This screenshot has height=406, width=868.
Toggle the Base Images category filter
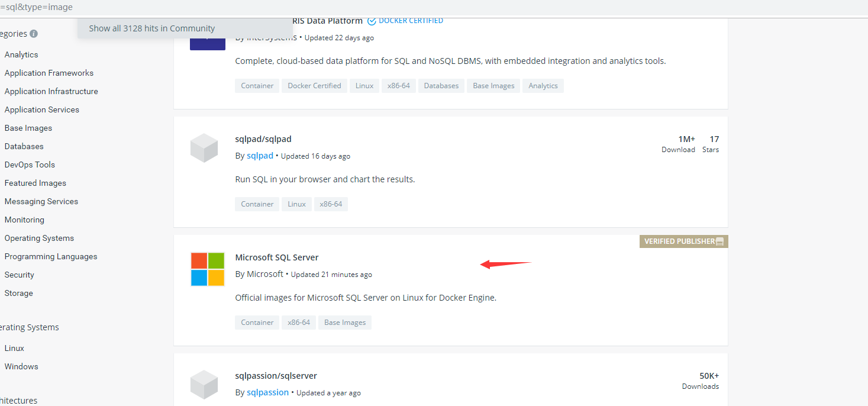[28, 128]
